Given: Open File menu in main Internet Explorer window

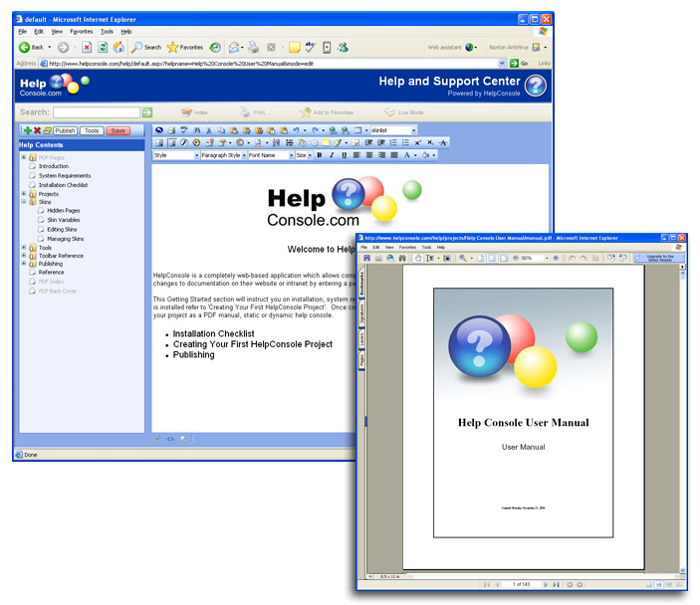Looking at the screenshot, I should pos(23,31).
